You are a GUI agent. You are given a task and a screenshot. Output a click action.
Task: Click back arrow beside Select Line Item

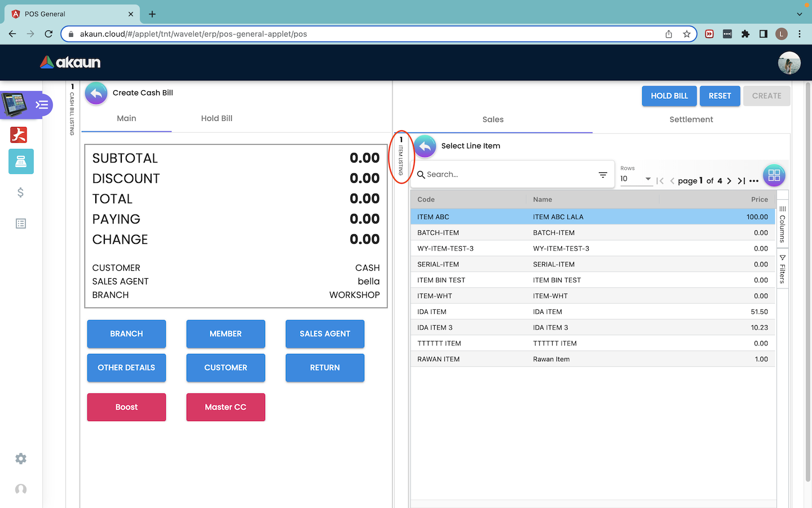pos(425,146)
